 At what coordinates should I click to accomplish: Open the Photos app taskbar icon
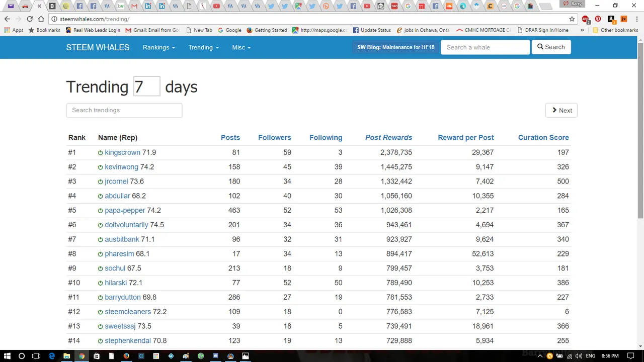point(246,356)
